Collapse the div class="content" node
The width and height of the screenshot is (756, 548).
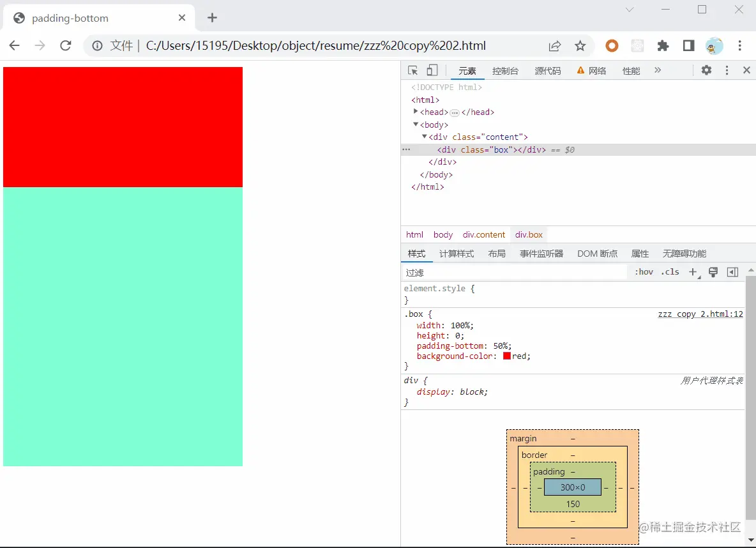click(x=424, y=137)
